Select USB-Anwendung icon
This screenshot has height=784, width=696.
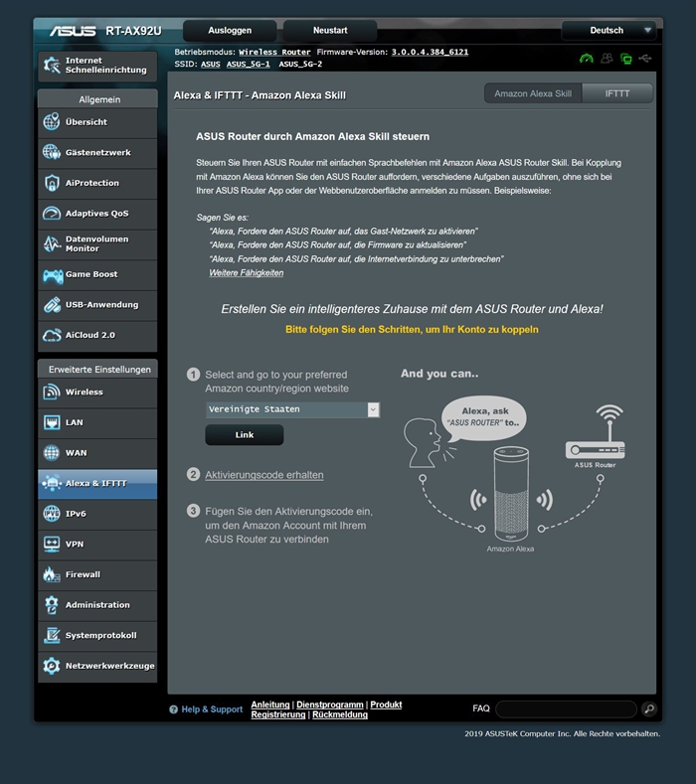point(52,305)
